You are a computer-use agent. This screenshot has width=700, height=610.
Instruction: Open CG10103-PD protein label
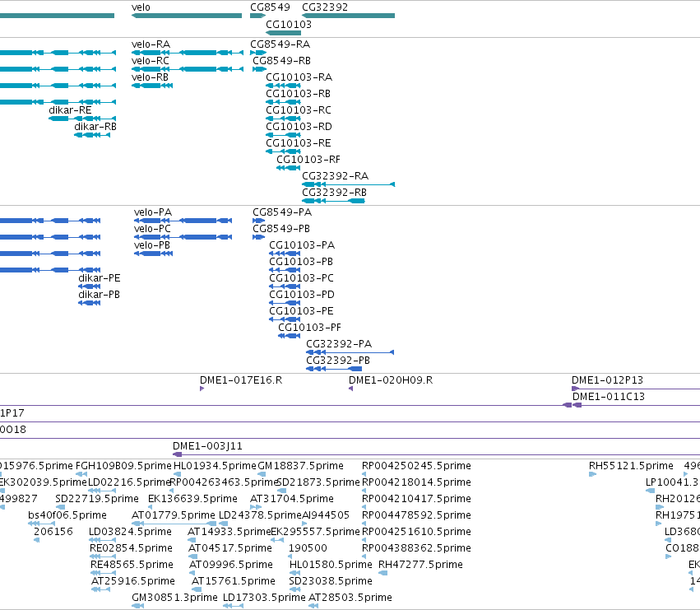point(302,295)
